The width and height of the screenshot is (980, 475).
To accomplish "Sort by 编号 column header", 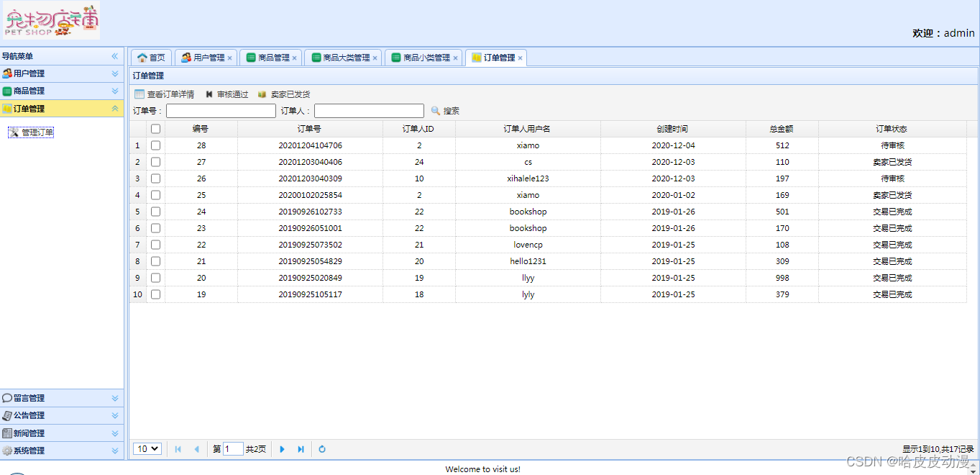I will click(201, 129).
